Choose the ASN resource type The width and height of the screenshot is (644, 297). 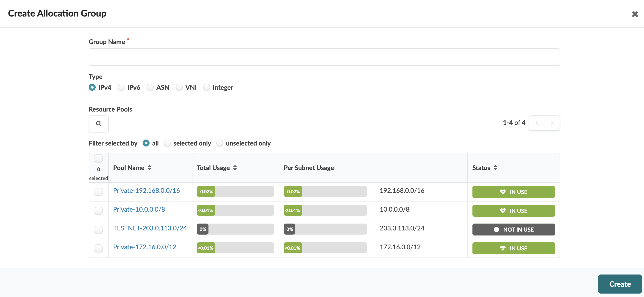click(150, 87)
